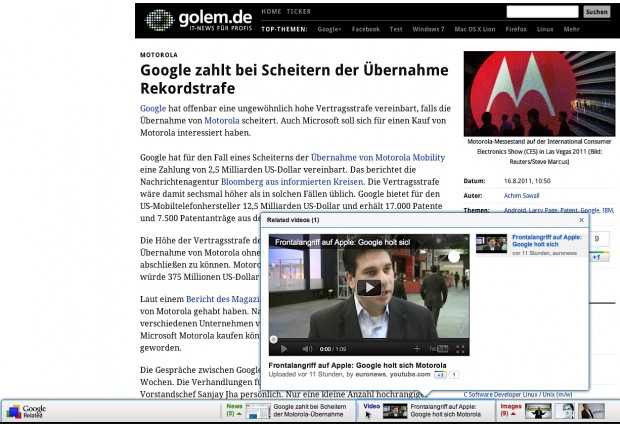Click the player bar play button
The image size is (620, 424).
pos(284,349)
